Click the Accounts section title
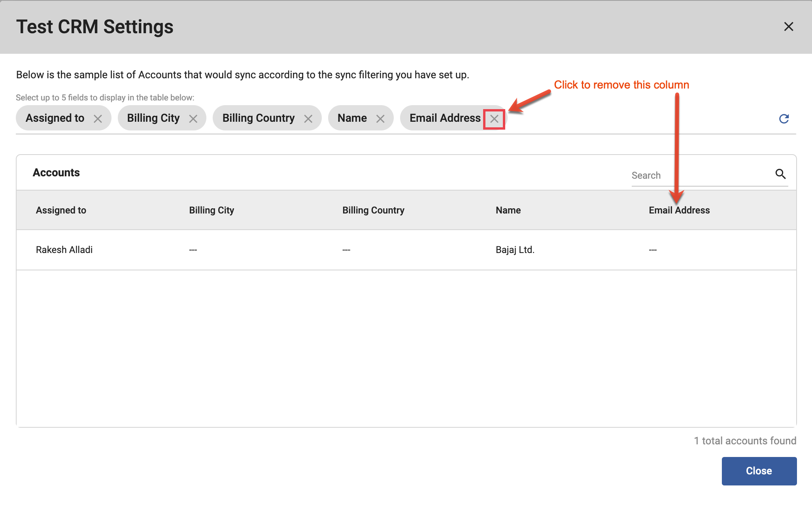The height and width of the screenshot is (506, 812). pos(56,172)
